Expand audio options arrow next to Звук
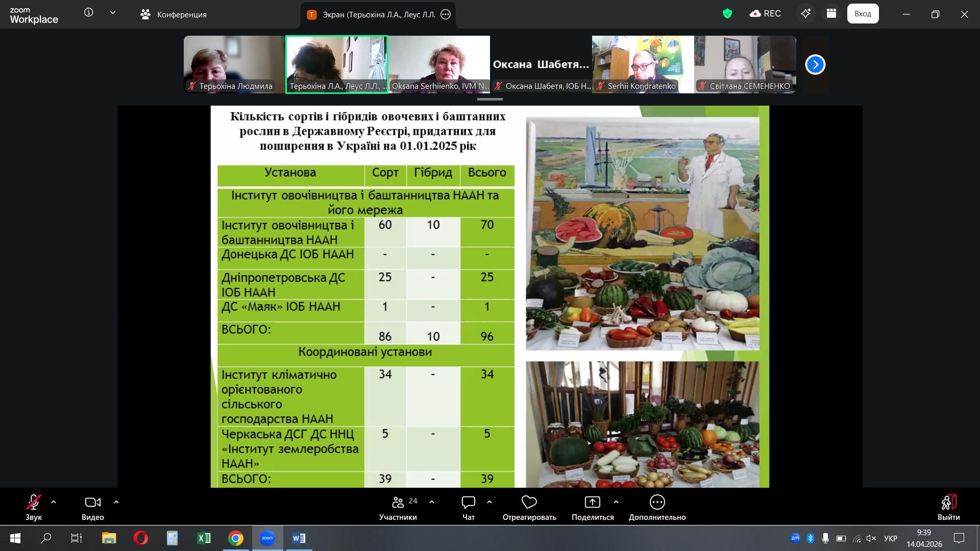 (x=54, y=503)
